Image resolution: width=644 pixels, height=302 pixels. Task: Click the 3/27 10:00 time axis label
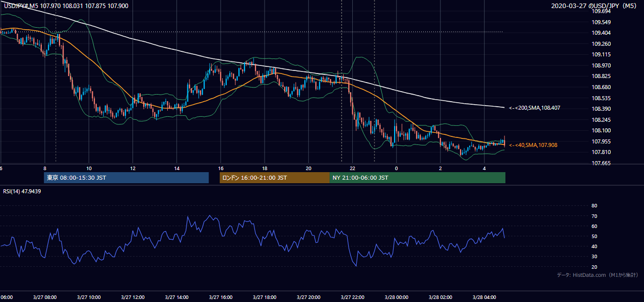pyautogui.click(x=89, y=297)
